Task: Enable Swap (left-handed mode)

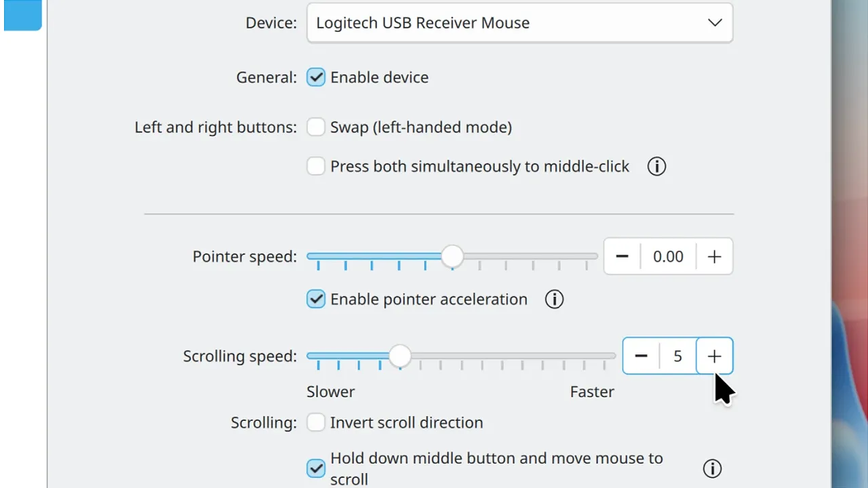Action: pyautogui.click(x=316, y=127)
